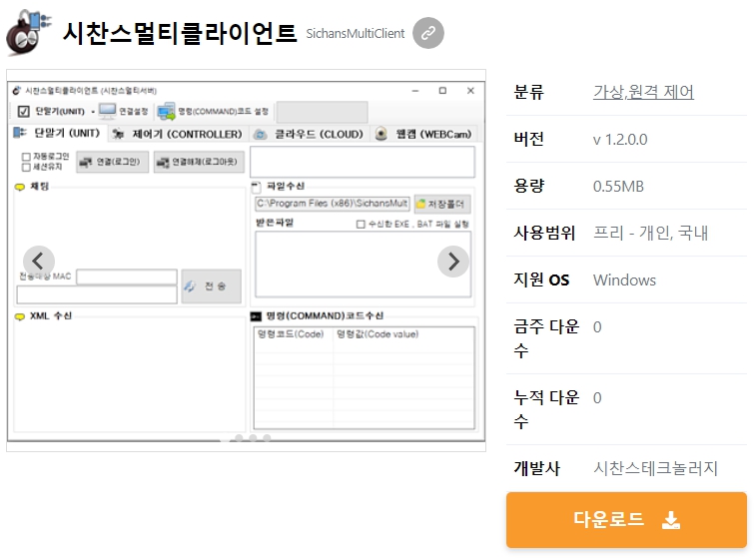Image resolution: width=756 pixels, height=558 pixels.
Task: Click the link icon beside SichansMultiClient
Action: pyautogui.click(x=428, y=33)
